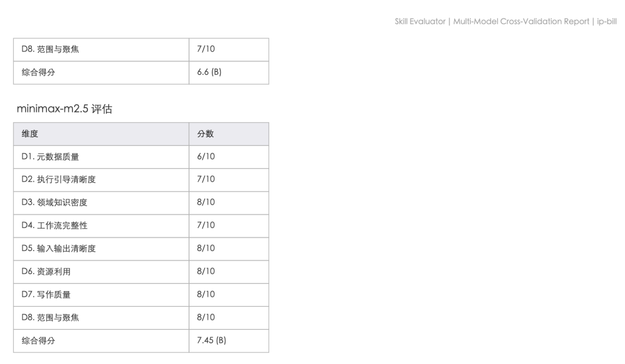Click the 8/10 score for D7

point(205,295)
